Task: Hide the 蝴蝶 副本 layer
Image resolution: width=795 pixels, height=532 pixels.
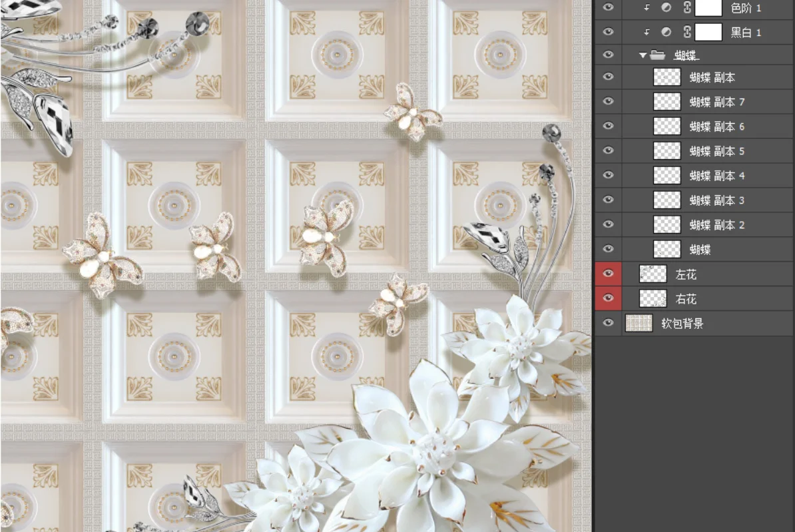Action: (608, 77)
